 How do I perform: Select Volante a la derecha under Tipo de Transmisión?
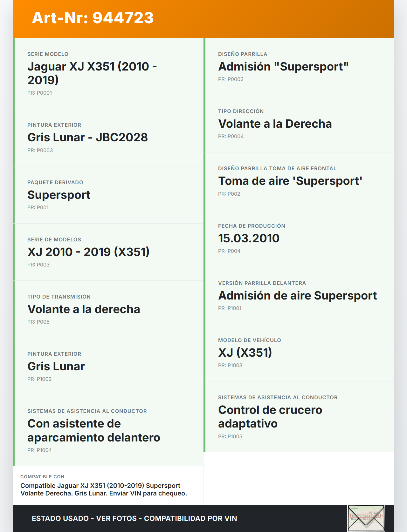[x=84, y=309]
